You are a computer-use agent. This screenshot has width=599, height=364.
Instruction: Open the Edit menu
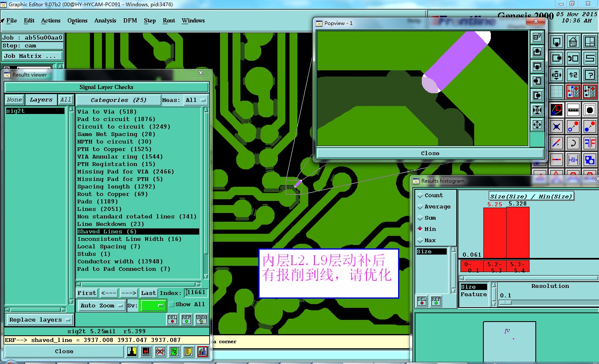(x=29, y=20)
